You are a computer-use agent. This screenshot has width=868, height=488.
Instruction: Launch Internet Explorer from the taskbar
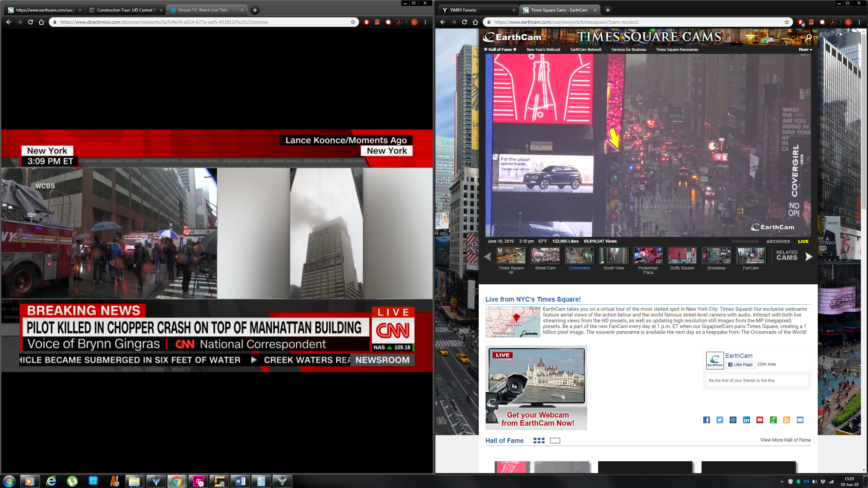click(x=51, y=481)
